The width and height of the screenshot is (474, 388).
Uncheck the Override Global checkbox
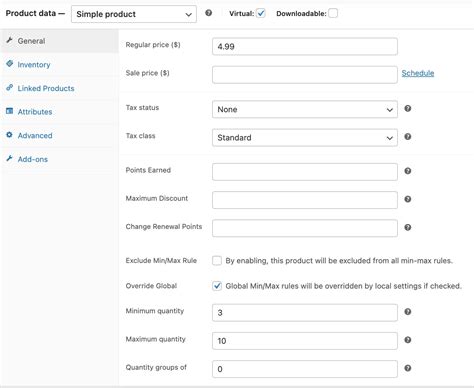(217, 286)
